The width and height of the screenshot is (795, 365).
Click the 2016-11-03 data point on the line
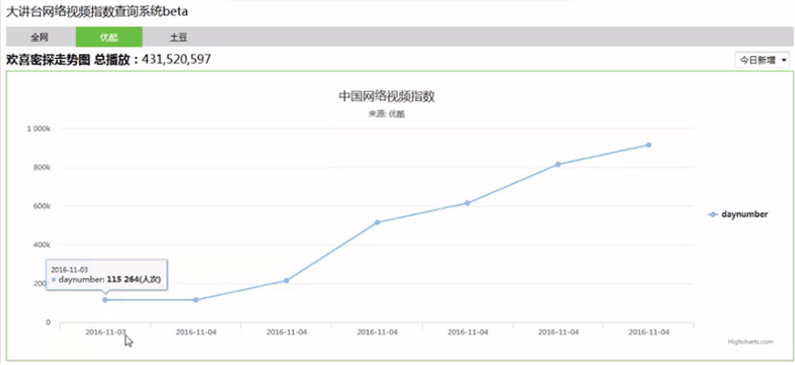pyautogui.click(x=105, y=300)
